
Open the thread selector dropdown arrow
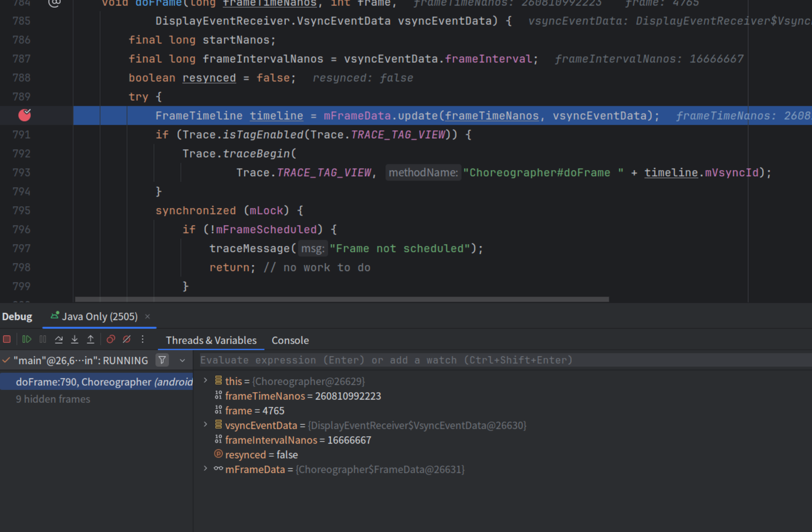[182, 360]
